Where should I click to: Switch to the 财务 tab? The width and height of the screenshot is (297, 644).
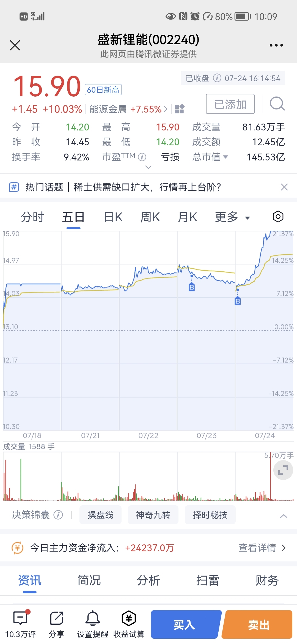pos(267,580)
